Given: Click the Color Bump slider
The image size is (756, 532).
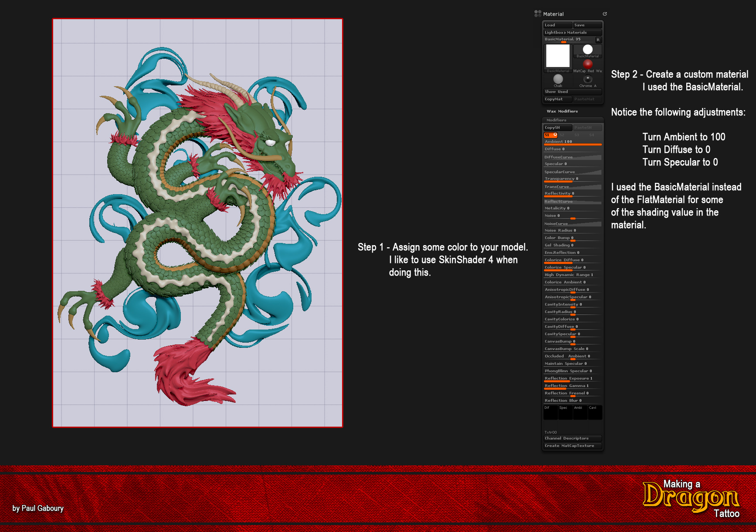Looking at the screenshot, I should tap(573, 238).
